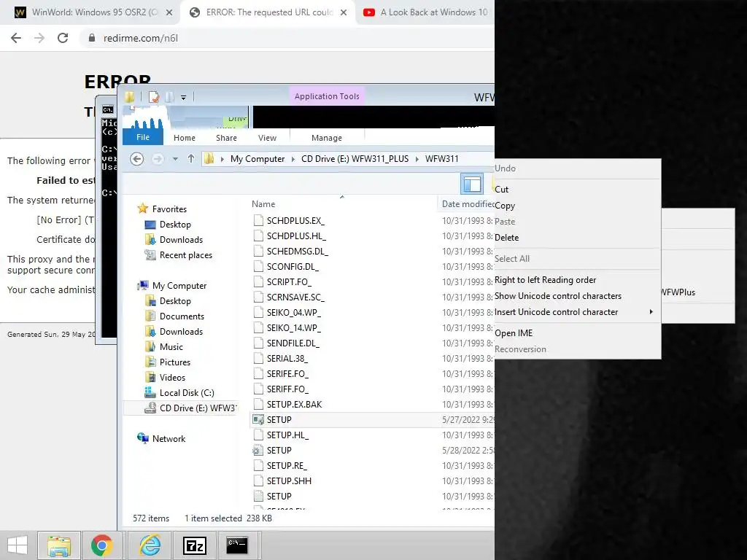Choose Copy from the context menu
Image resolution: width=747 pixels, height=560 pixels.
click(578, 205)
